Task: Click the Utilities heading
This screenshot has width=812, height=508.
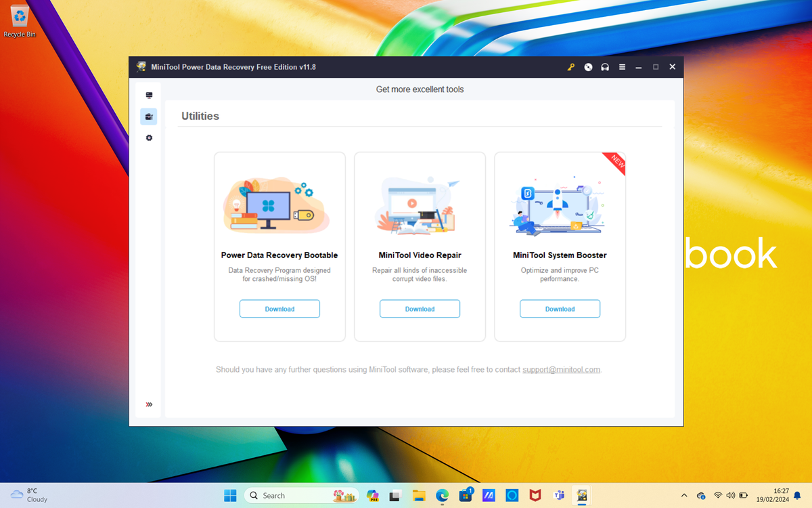Action: coord(200,116)
